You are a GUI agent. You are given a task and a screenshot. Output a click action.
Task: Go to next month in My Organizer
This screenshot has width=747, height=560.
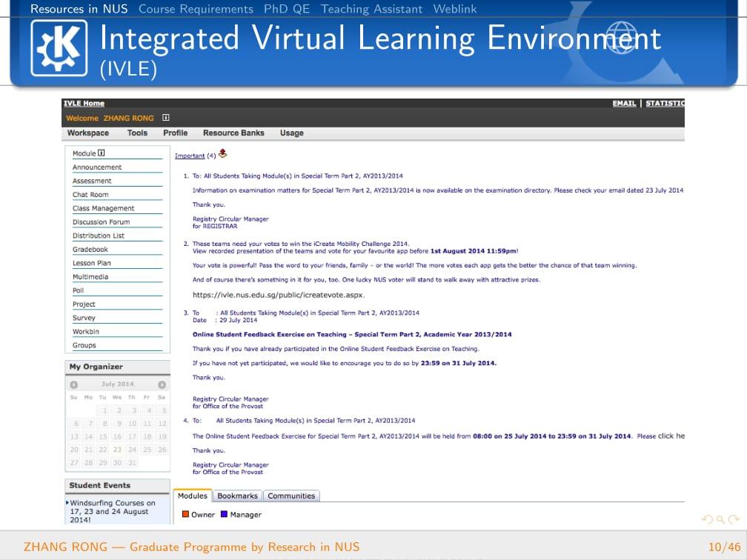click(162, 384)
